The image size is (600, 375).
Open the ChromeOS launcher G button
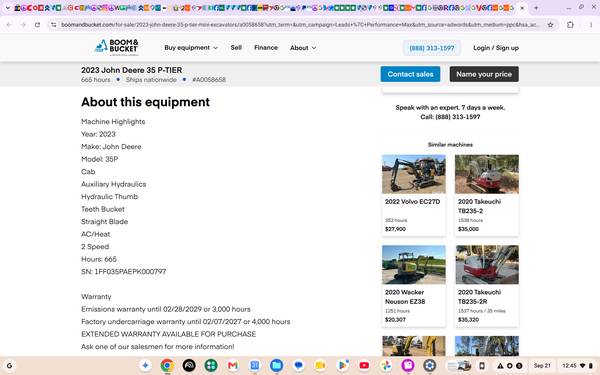coord(10,365)
